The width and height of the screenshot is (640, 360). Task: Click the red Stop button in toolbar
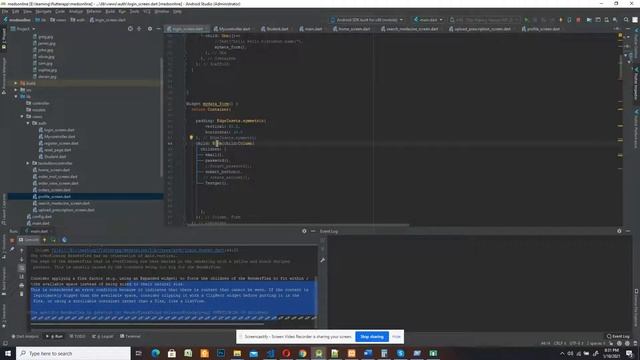point(578,20)
